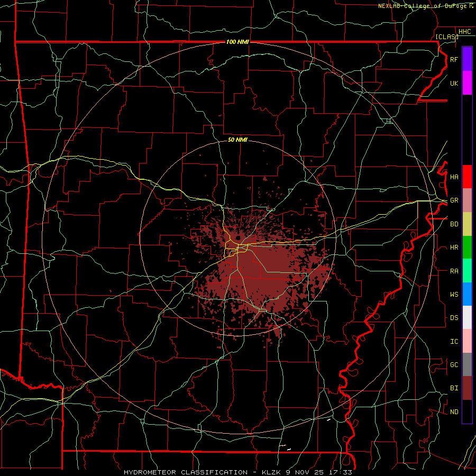
Task: Click the BI dark red legend swatch
Action: tap(467, 388)
